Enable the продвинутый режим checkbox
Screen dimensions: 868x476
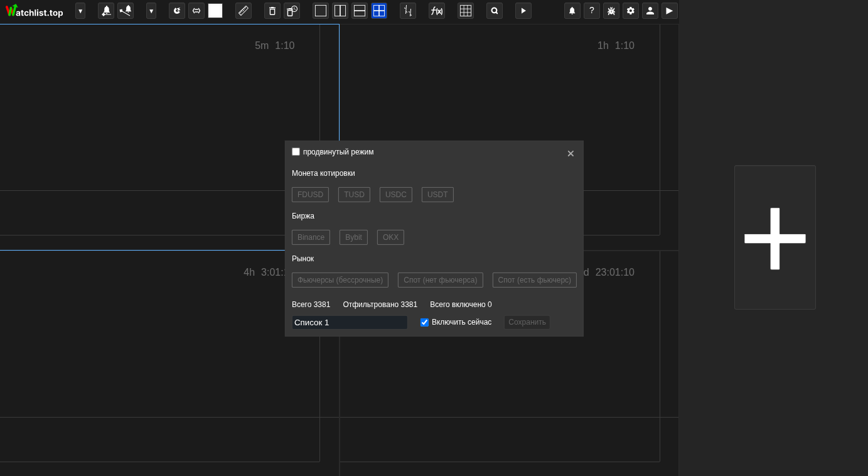(x=296, y=152)
